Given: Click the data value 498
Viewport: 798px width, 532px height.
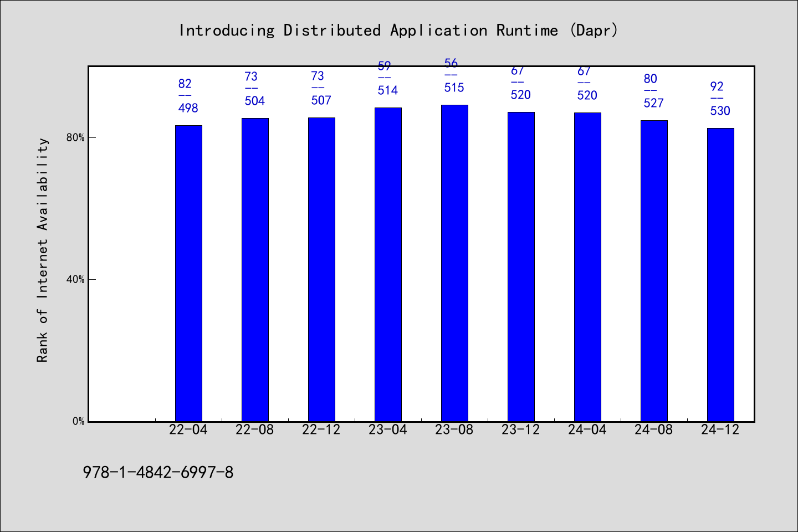Looking at the screenshot, I should [x=188, y=108].
